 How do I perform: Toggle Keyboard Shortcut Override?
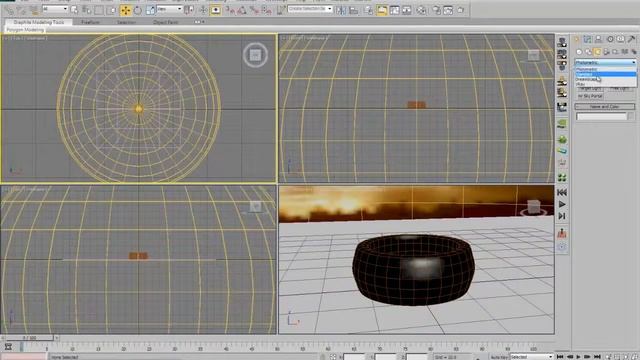click(x=216, y=10)
